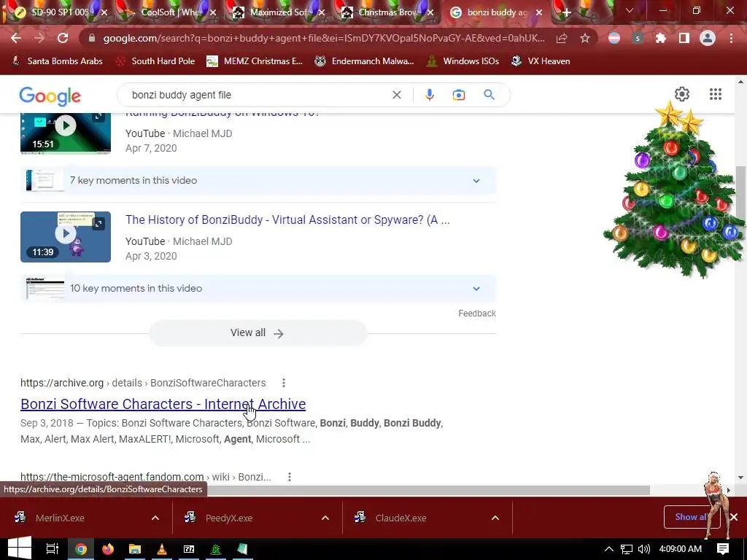This screenshot has width=747, height=560.
Task: Expand 7 key moments in this video
Action: pyautogui.click(x=258, y=181)
